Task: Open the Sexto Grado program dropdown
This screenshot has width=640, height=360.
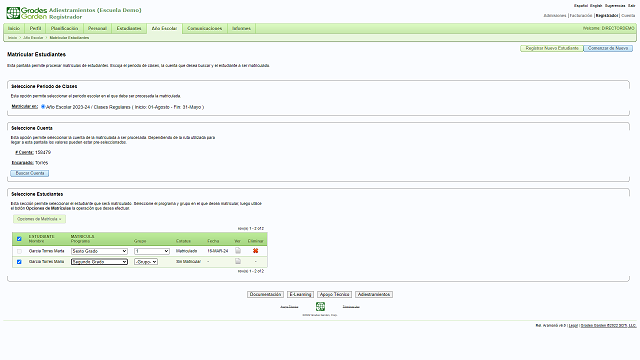Action: point(99,251)
